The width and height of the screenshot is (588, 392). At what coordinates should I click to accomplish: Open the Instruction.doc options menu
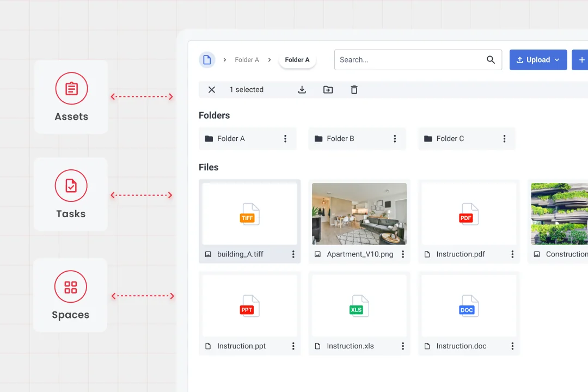coord(512,346)
